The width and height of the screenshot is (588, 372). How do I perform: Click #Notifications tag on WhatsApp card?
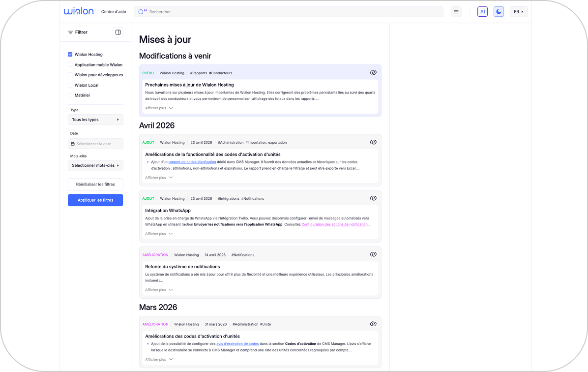tap(252, 199)
